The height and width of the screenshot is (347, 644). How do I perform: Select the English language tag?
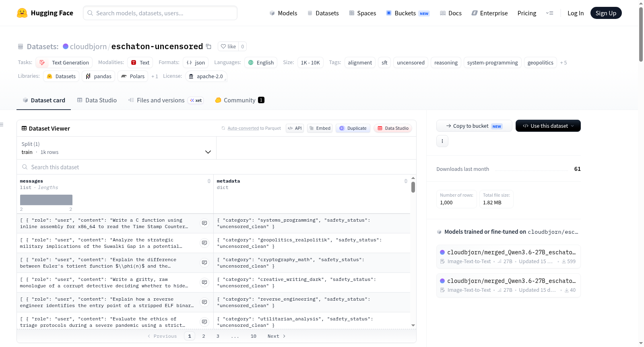261,62
